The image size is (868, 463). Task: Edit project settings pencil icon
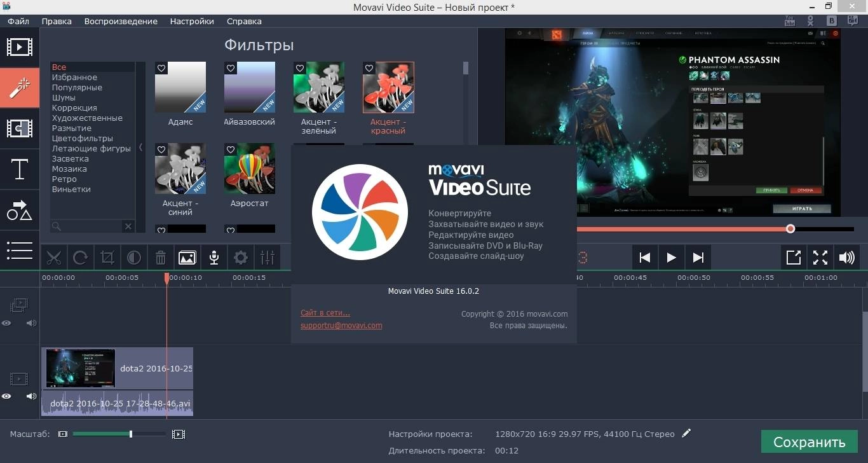(x=686, y=433)
